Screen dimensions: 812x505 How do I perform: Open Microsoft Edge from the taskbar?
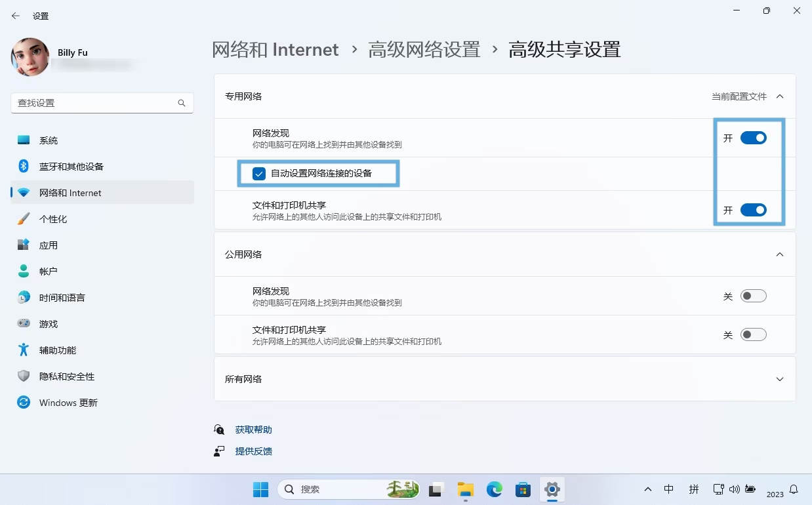pyautogui.click(x=494, y=489)
